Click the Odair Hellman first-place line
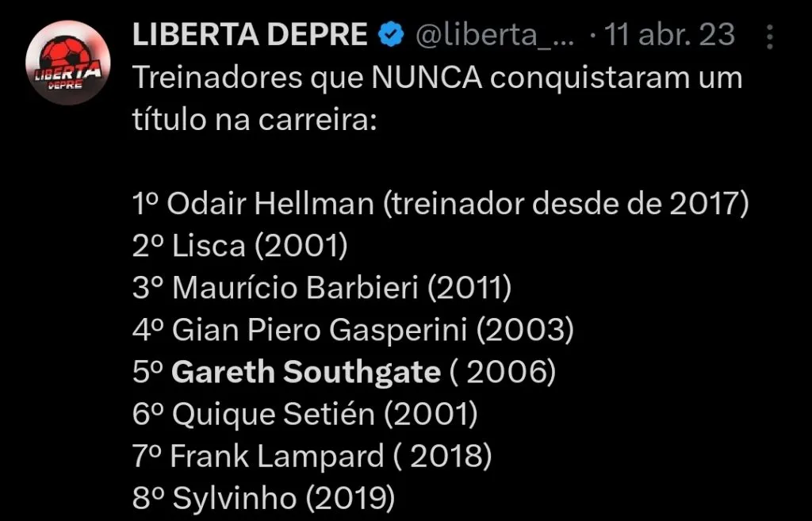812x521 pixels. tap(442, 203)
